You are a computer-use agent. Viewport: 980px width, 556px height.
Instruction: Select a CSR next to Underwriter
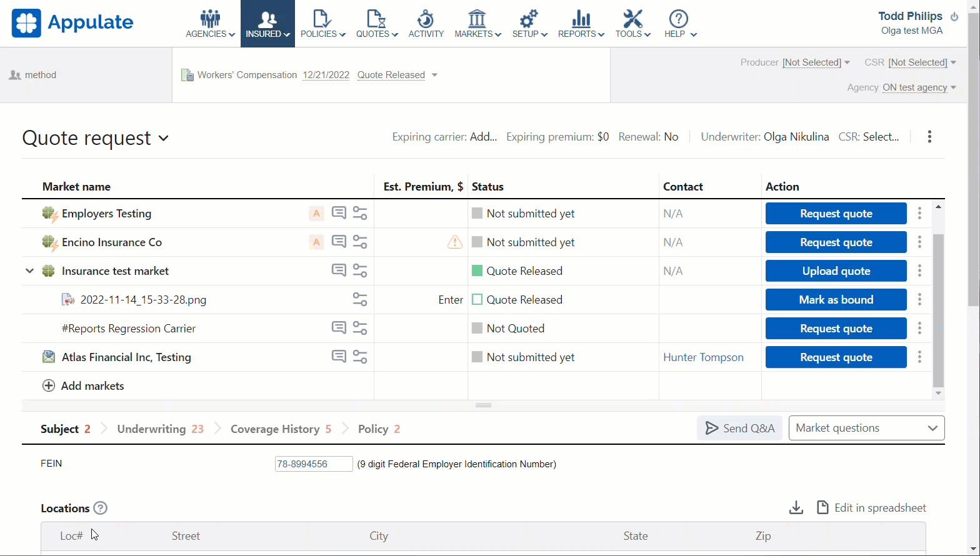881,137
